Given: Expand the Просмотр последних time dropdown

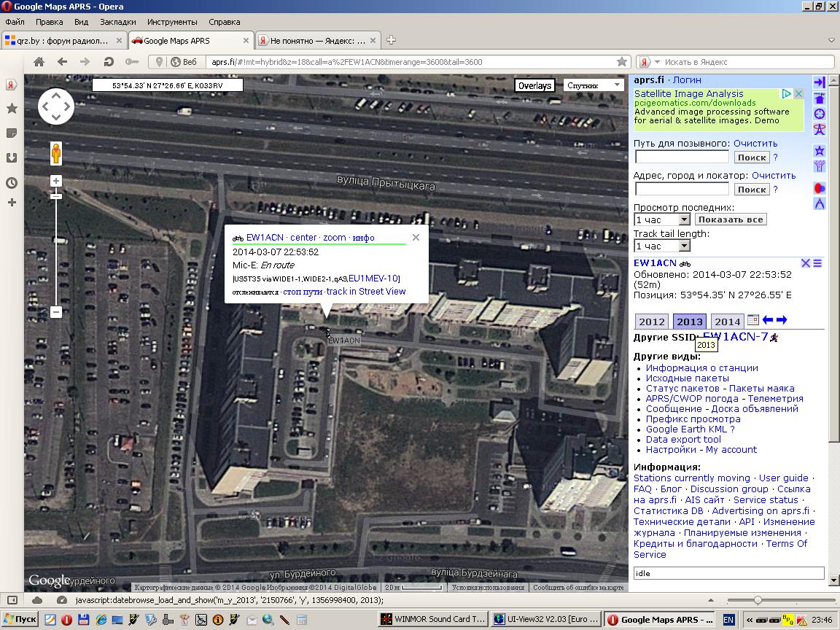Looking at the screenshot, I should [662, 219].
